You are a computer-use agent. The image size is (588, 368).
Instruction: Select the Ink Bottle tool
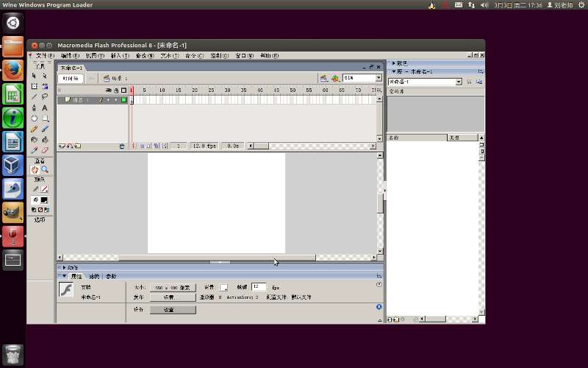point(34,140)
